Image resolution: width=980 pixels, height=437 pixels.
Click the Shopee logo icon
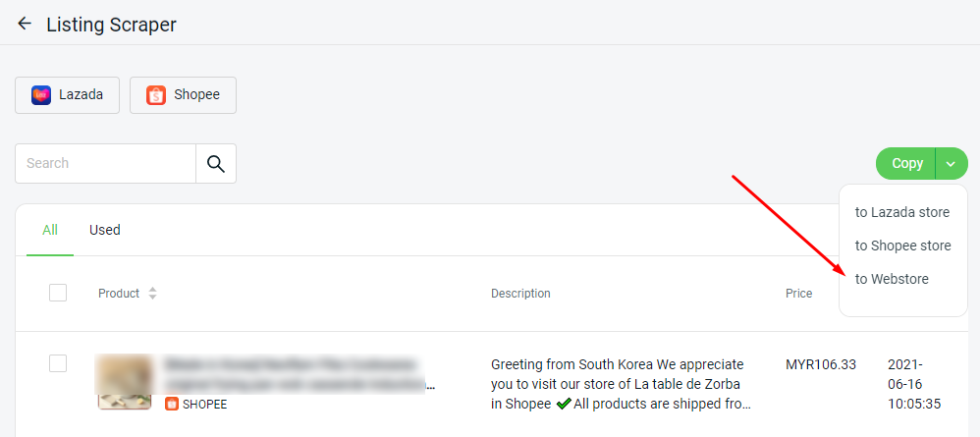[x=156, y=95]
